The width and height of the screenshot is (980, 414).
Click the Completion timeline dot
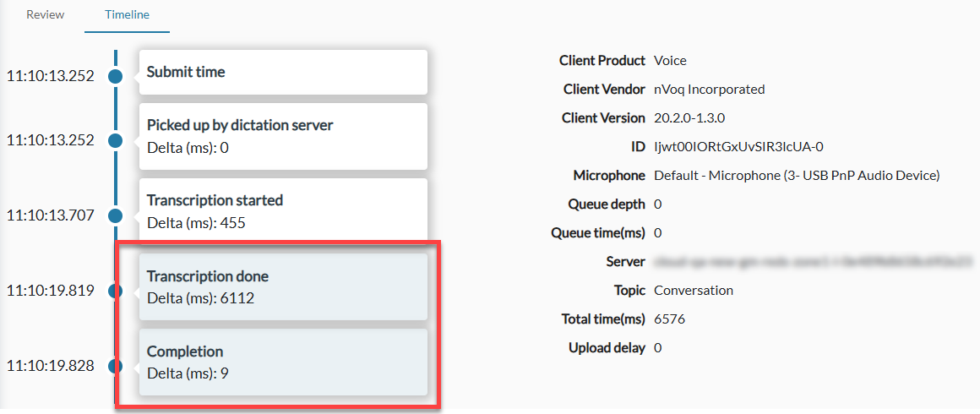[116, 366]
